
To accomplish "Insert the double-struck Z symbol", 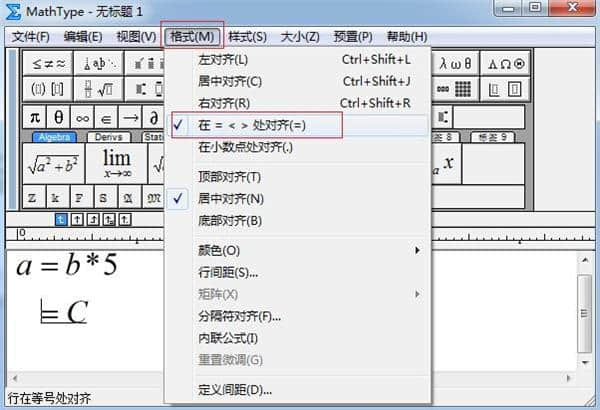I will point(34,197).
